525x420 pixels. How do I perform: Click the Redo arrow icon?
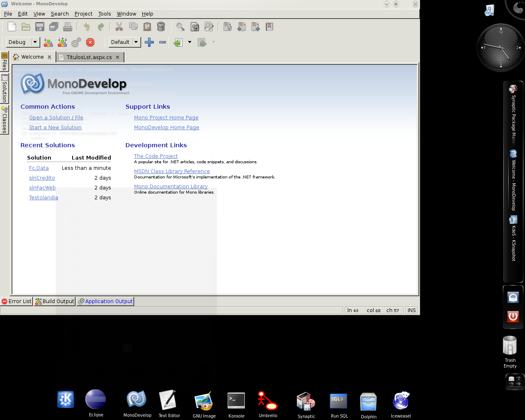[x=100, y=27]
